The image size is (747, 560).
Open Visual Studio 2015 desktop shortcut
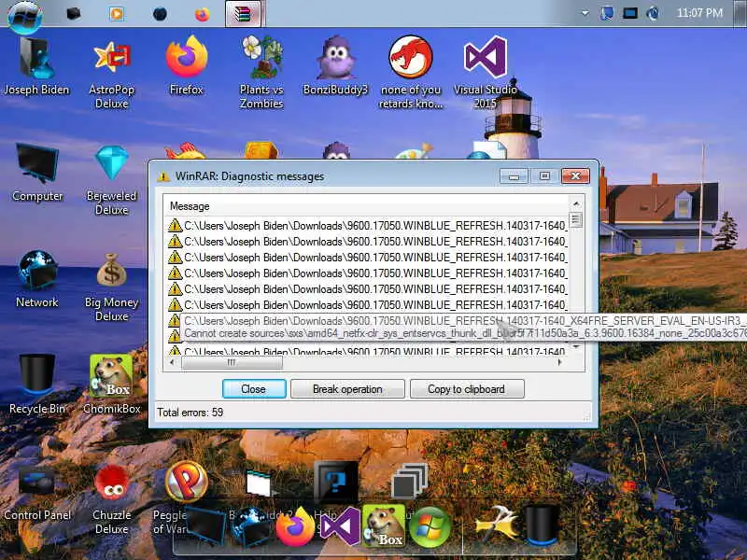tap(485, 73)
